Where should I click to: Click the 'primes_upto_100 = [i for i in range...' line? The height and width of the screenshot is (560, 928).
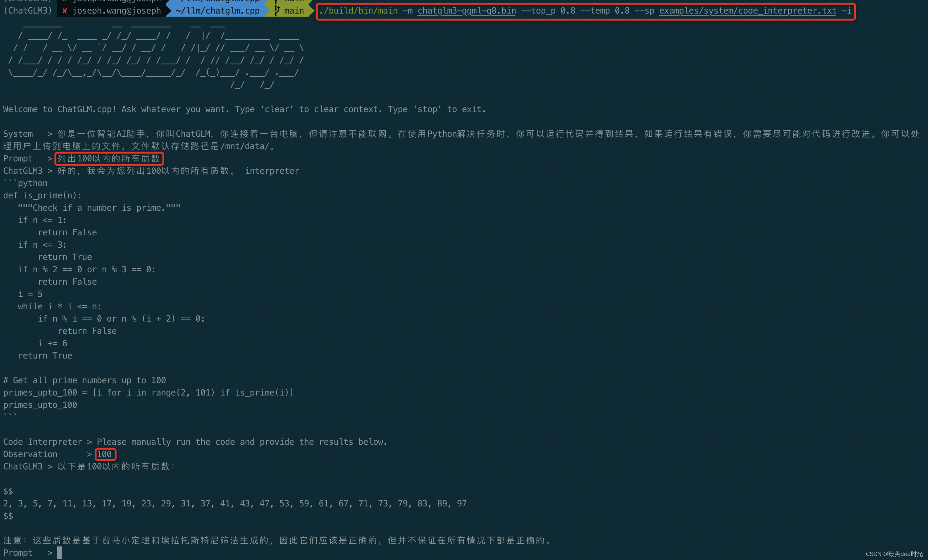pyautogui.click(x=148, y=392)
